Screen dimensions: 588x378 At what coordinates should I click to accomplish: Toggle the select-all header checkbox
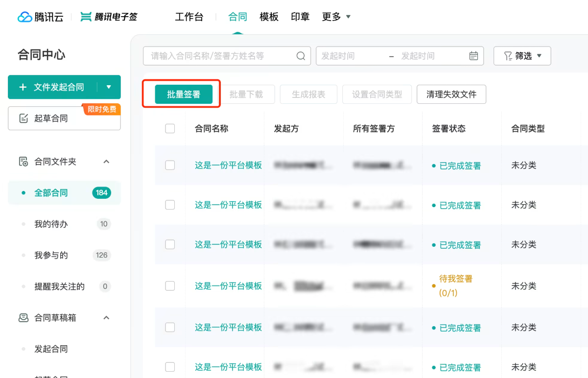170,129
